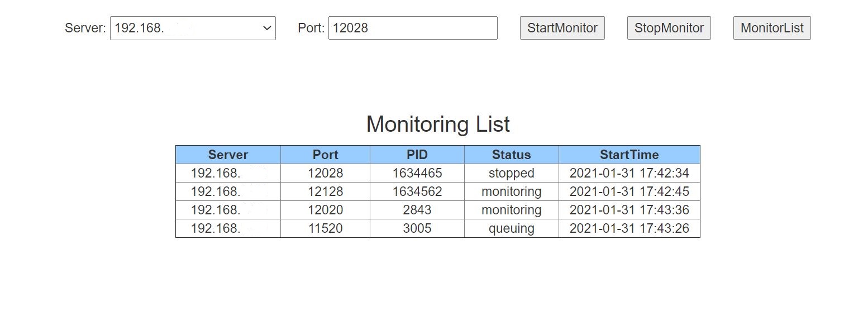
Task: Click start time 17:42:45 cell
Action: pos(629,191)
